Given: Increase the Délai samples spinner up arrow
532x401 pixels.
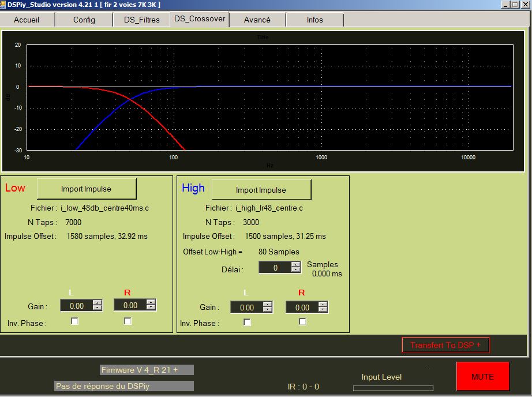Looking at the screenshot, I should click(x=296, y=265).
